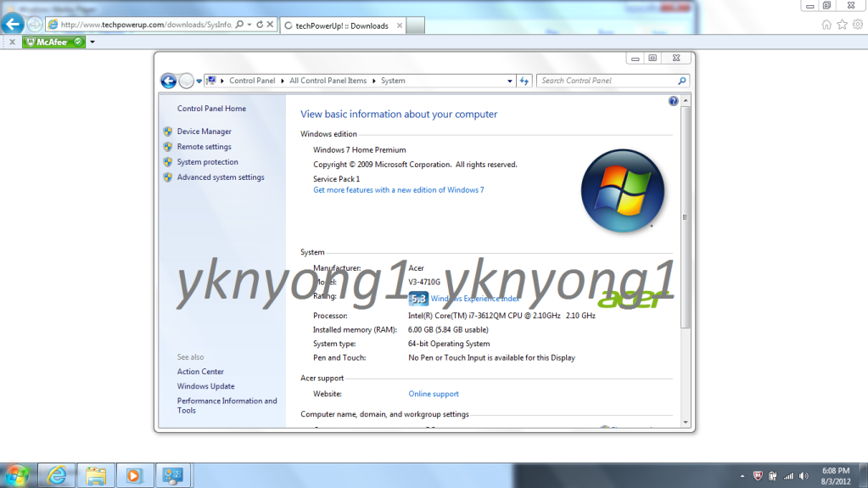The height and width of the screenshot is (488, 868).
Task: Open Performance Information and Tools
Action: tap(227, 406)
